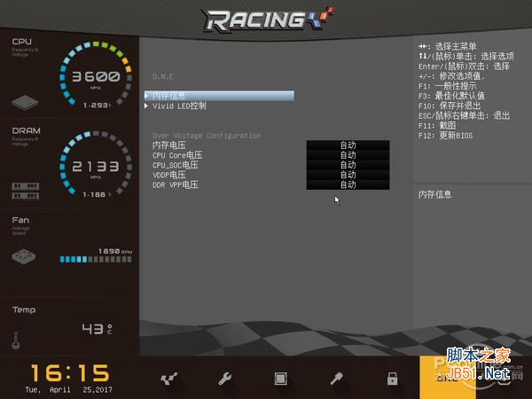Click the Fan icon in sidebar
532x399 pixels.
(x=23, y=257)
